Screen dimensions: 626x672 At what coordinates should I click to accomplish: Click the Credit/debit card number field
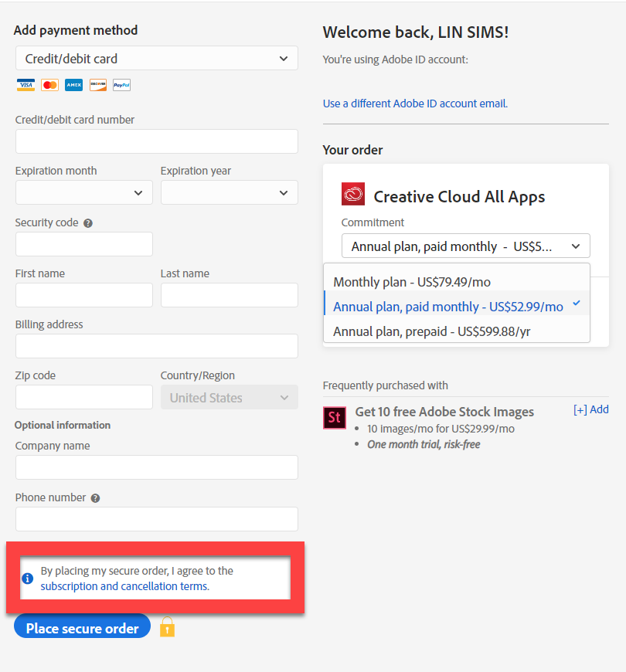click(x=156, y=141)
